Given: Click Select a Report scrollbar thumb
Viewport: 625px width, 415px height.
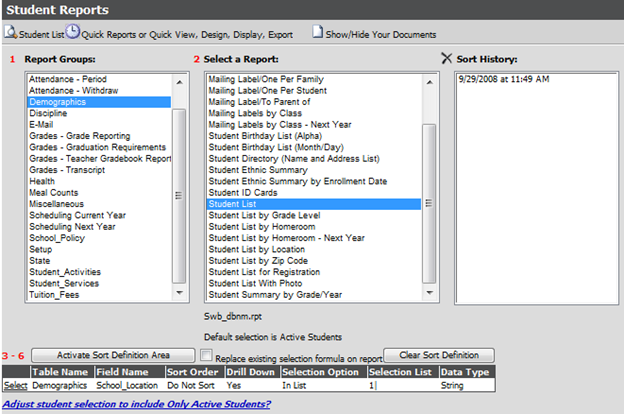Looking at the screenshot, I should (429, 203).
